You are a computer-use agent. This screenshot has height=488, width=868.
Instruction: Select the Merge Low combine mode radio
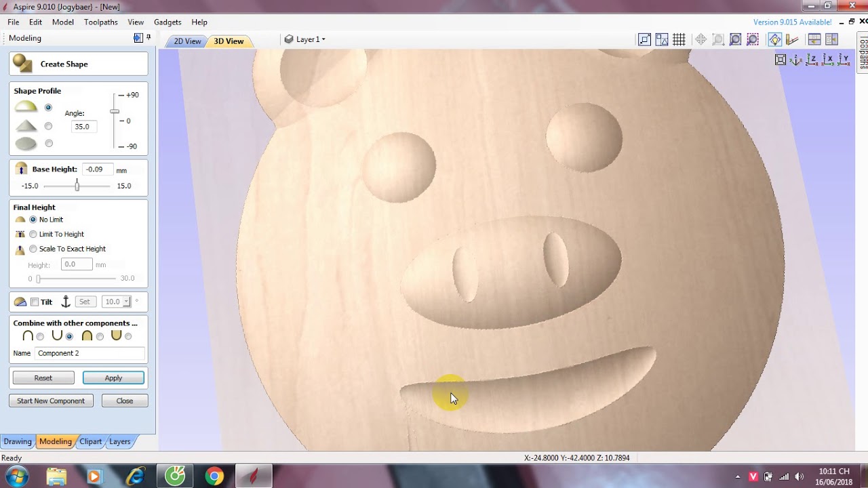click(x=128, y=336)
